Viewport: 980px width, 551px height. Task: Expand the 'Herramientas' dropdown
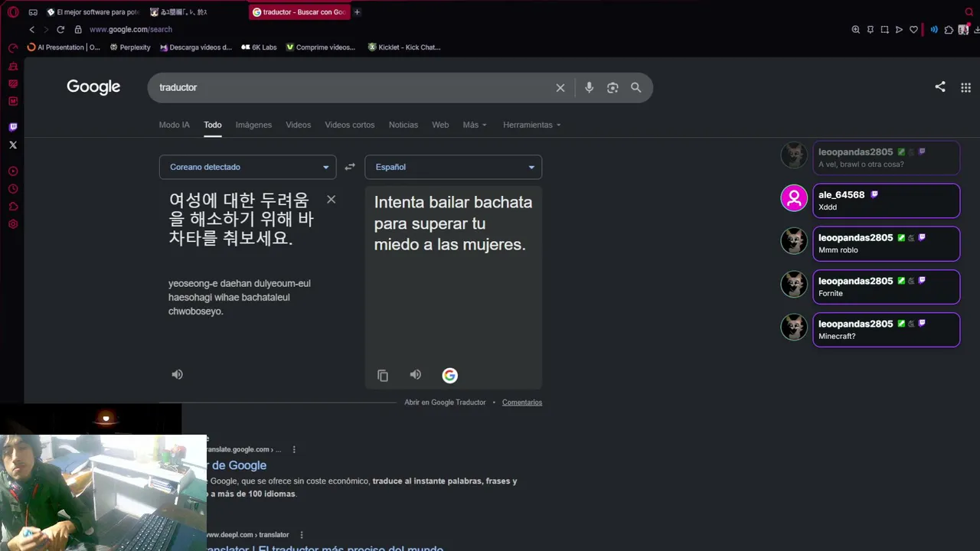coord(532,125)
